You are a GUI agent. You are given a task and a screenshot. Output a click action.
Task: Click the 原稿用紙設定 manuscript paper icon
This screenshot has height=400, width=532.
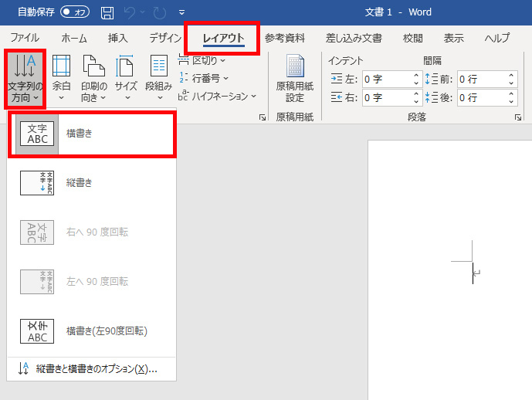(294, 78)
